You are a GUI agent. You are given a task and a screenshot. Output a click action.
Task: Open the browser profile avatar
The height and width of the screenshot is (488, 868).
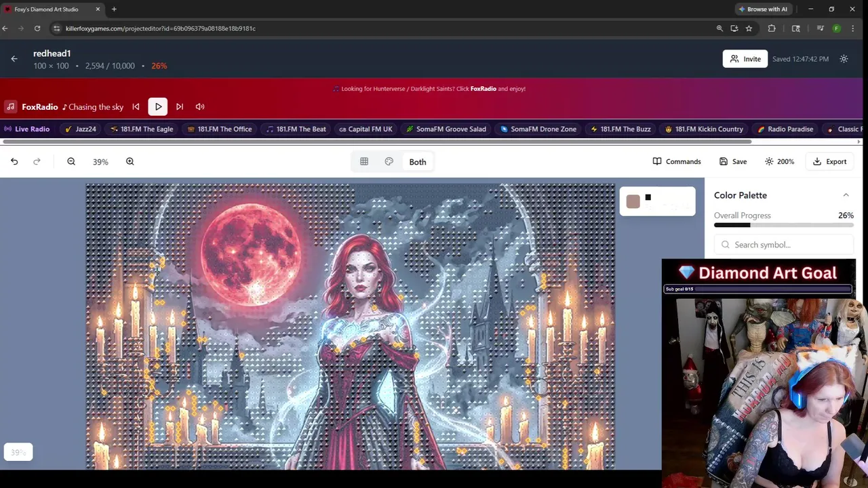pos(836,28)
